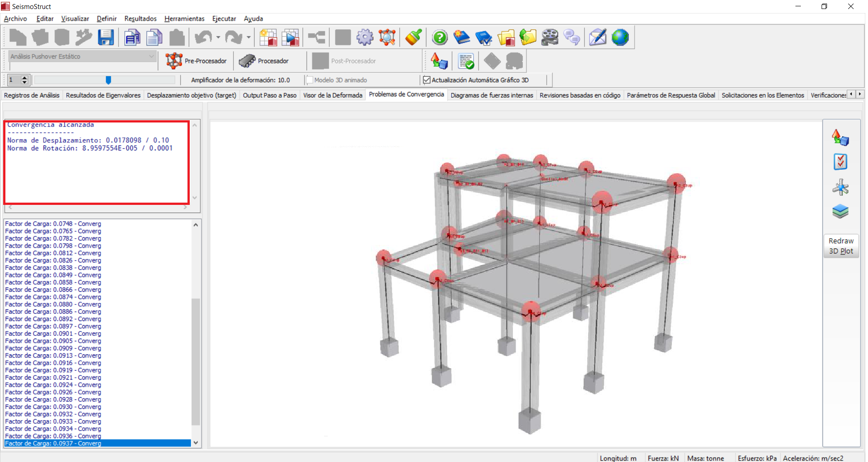Click the deformation amplifier slider handle
Screen dimensions: 868x462
108,80
